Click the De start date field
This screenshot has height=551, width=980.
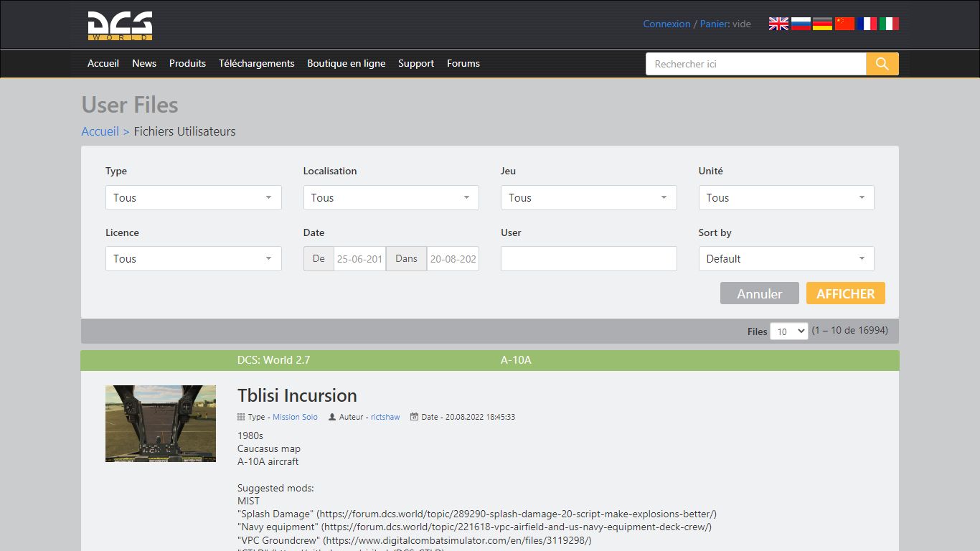pyautogui.click(x=359, y=258)
